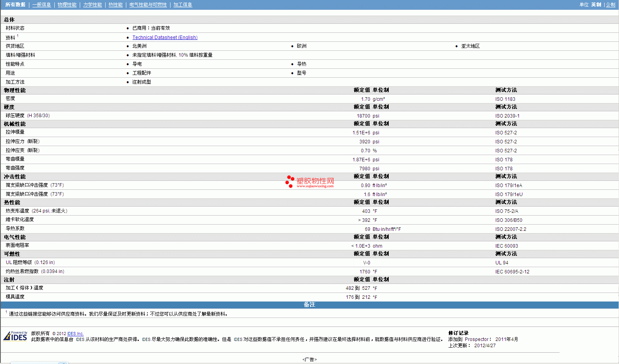619x364 pixels.
Task: Select the 力学性能 tab
Action: pyautogui.click(x=92, y=5)
